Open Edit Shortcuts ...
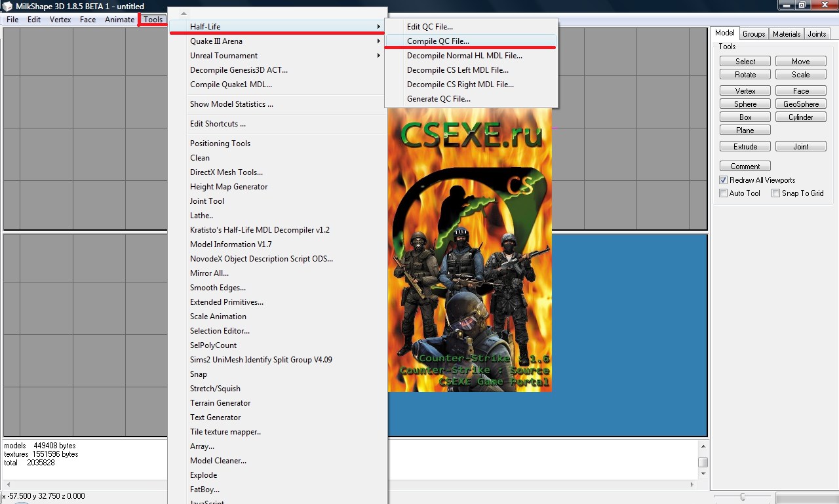The image size is (839, 504). [277, 124]
